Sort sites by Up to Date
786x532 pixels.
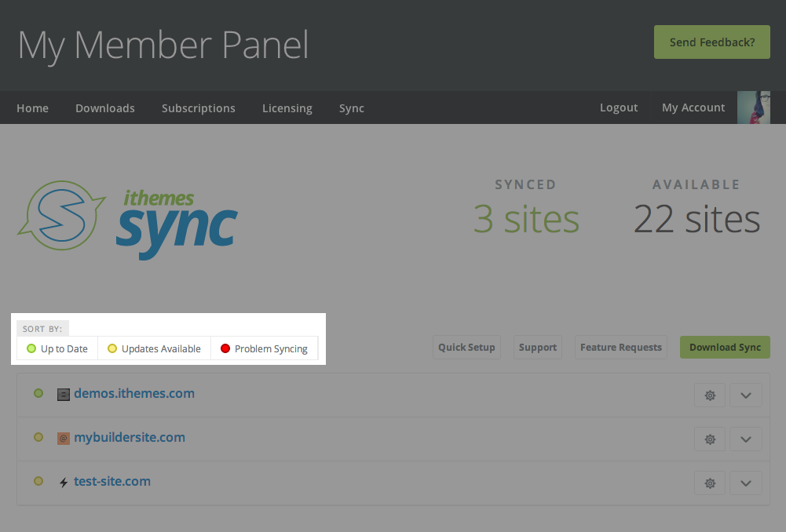tap(57, 348)
